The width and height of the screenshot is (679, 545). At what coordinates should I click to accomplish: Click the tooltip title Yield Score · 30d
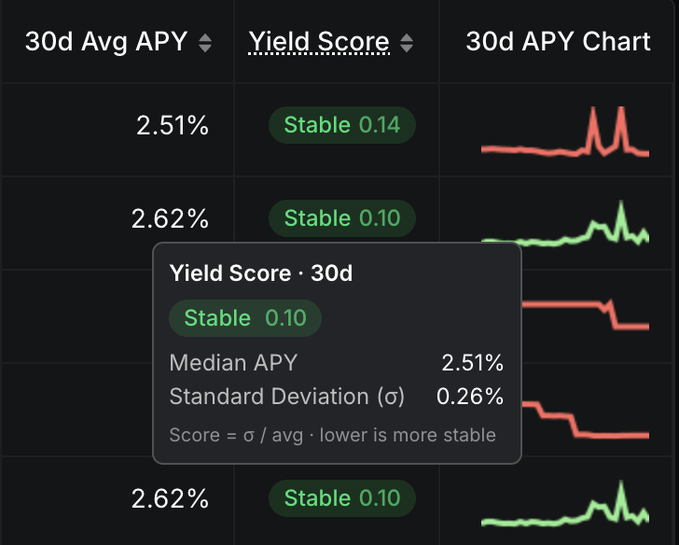261,273
